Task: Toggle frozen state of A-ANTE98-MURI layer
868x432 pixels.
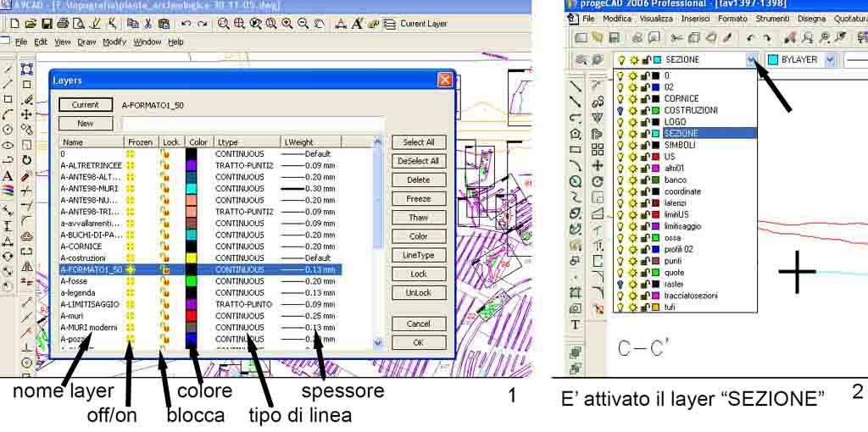Action: tap(131, 189)
